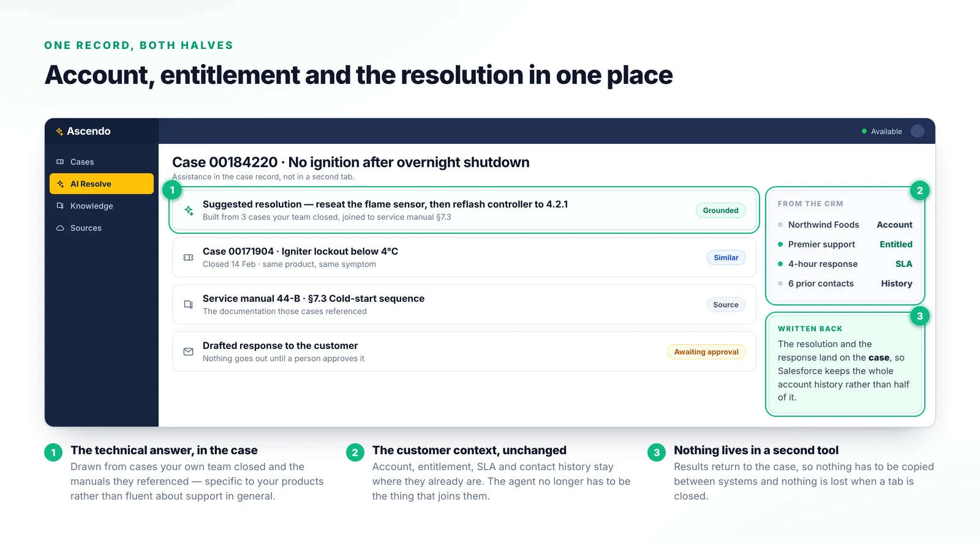This screenshot has height=543, width=980.
Task: Click envelope icon beside Drafted response
Action: point(189,351)
